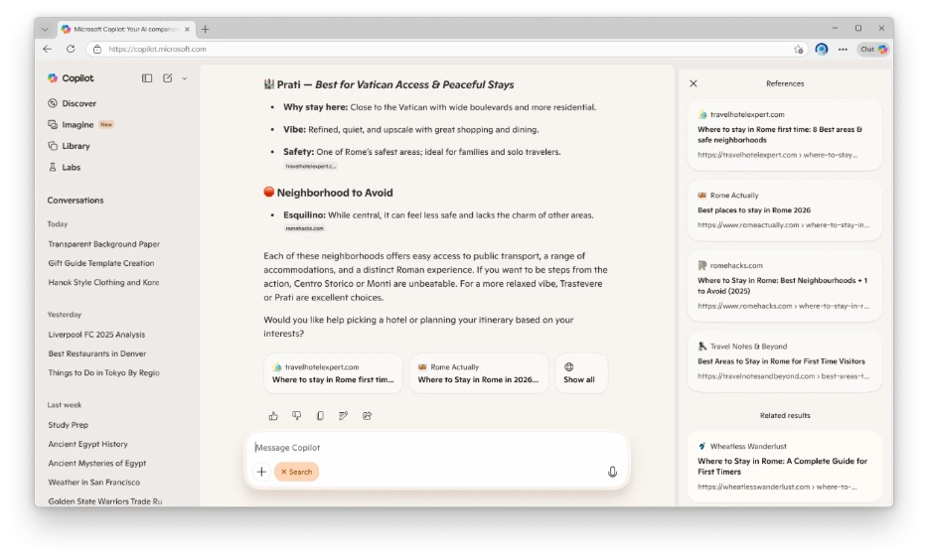Go to Labs in the sidebar
Viewport: 928px width, 560px height.
pyautogui.click(x=71, y=167)
